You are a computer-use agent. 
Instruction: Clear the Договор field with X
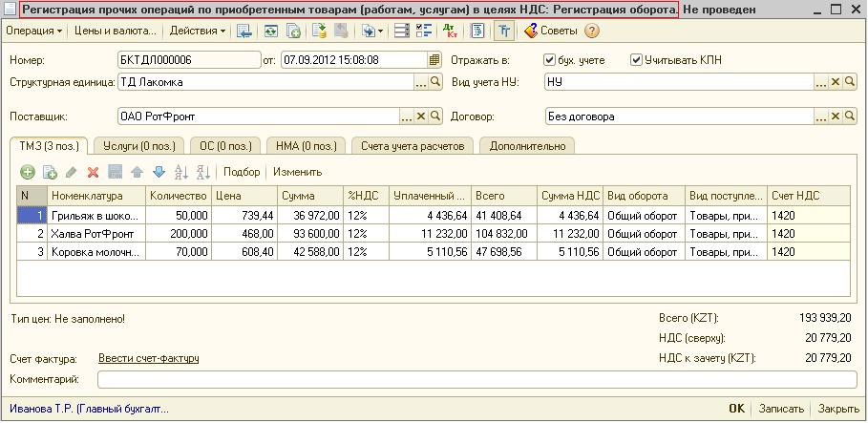835,116
